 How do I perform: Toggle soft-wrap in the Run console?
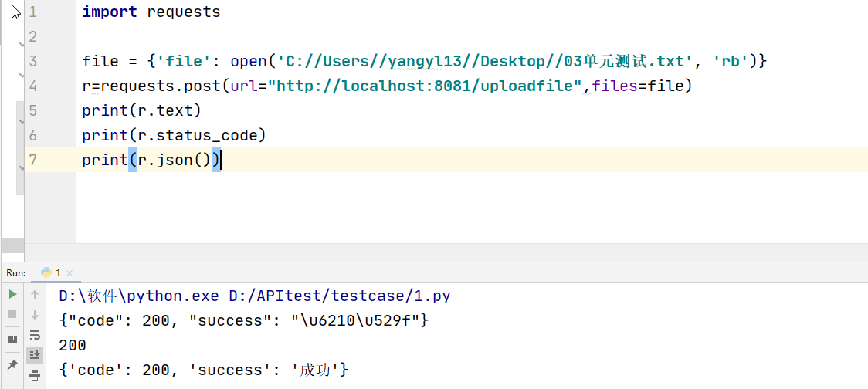click(35, 335)
